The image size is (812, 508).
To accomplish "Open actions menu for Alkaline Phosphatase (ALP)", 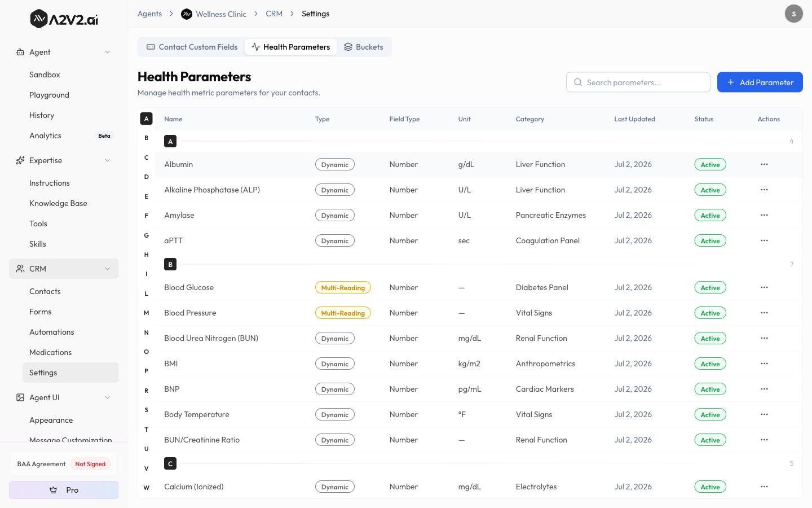I will click(x=764, y=190).
